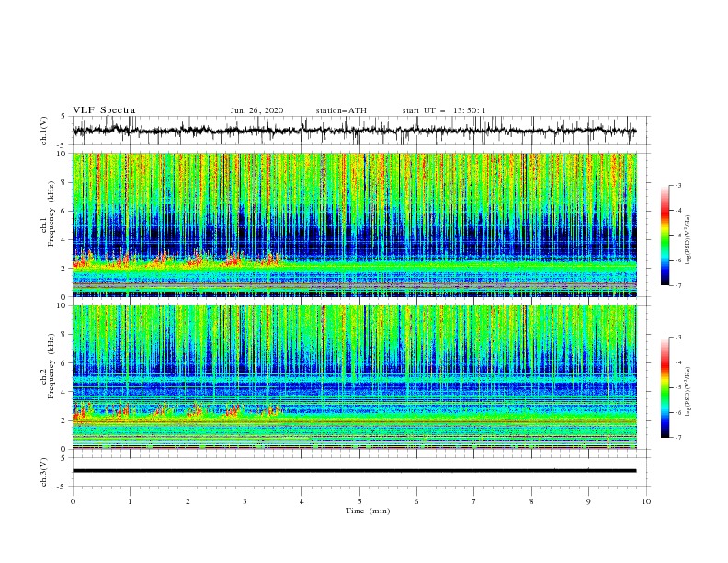The image size is (728, 563).
Task: Click the "ch.1(V)" waveform axis label
Action: coord(44,131)
